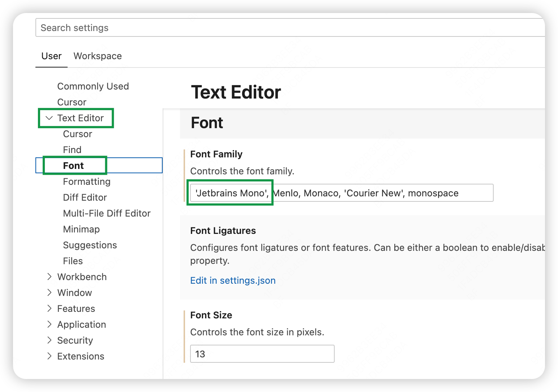
Task: Select the Window category label
Action: tap(74, 293)
